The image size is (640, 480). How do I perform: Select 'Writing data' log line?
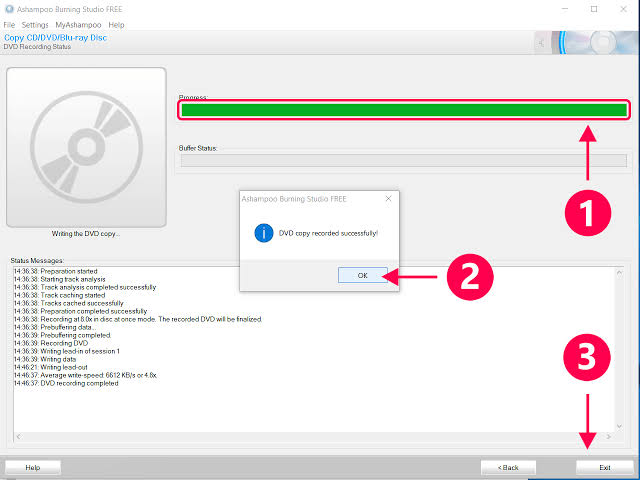[x=45, y=359]
